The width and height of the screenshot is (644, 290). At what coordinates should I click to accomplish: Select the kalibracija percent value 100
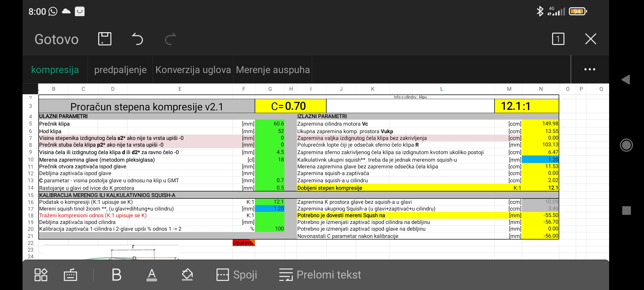(270, 229)
